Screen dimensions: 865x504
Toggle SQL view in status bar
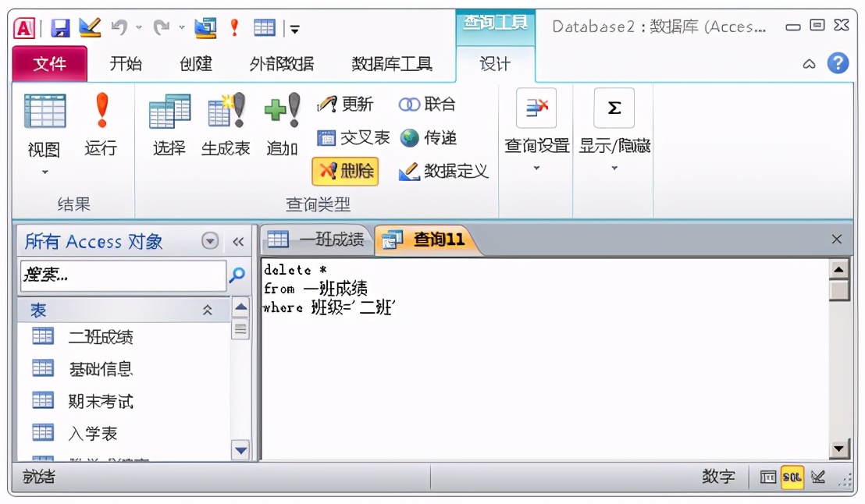792,477
